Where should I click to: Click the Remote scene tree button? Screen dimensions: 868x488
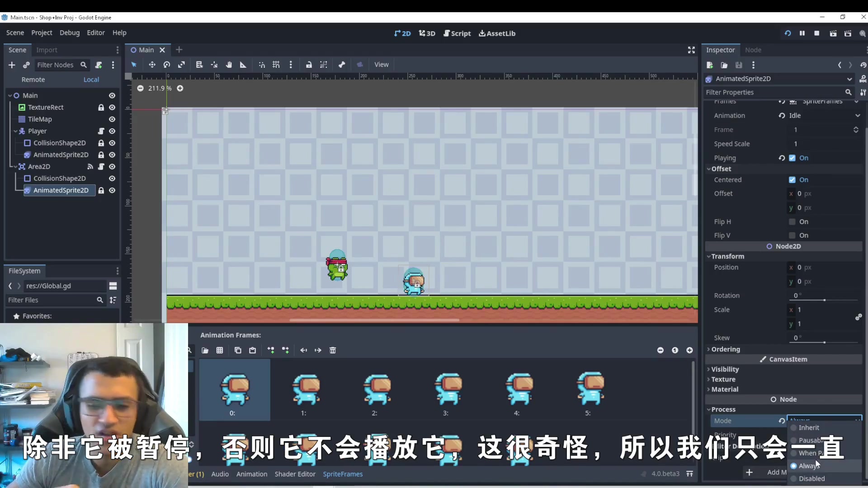[x=33, y=80]
